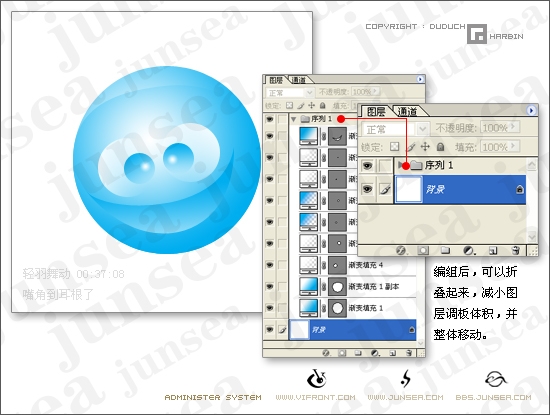This screenshot has height=415, width=550.
Task: Expand the collapsed 序列 1 group triangle
Action: [400, 165]
